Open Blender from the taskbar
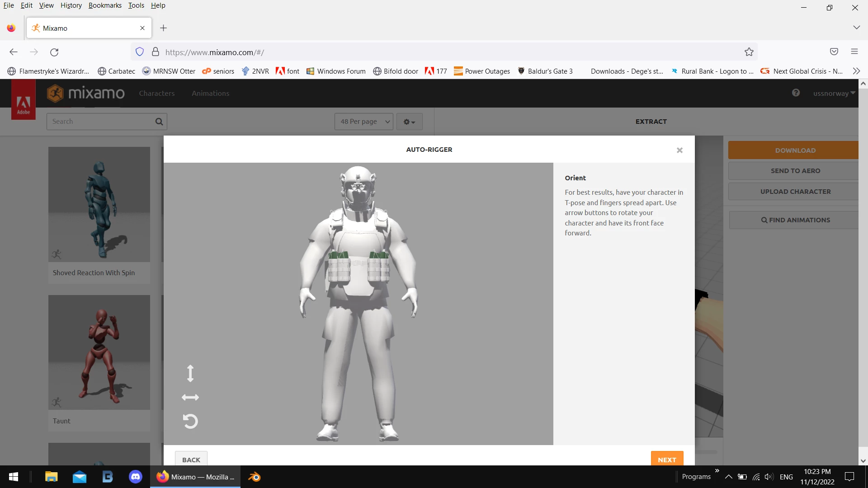868x488 pixels. 255,477
